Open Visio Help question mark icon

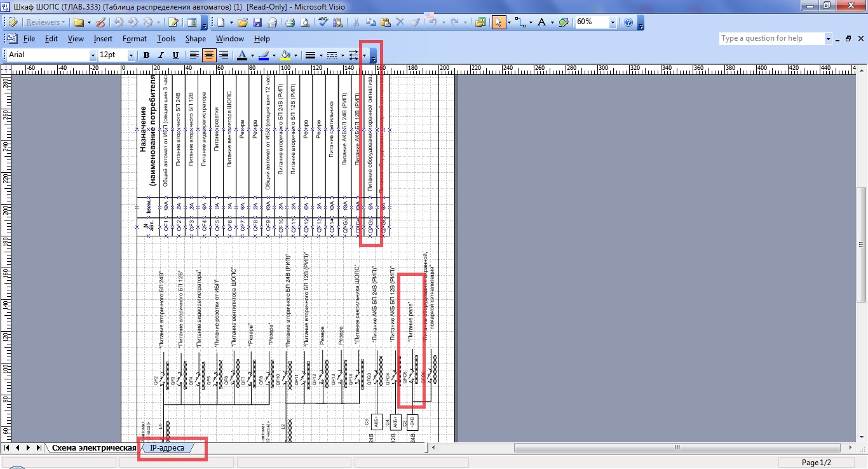point(628,22)
